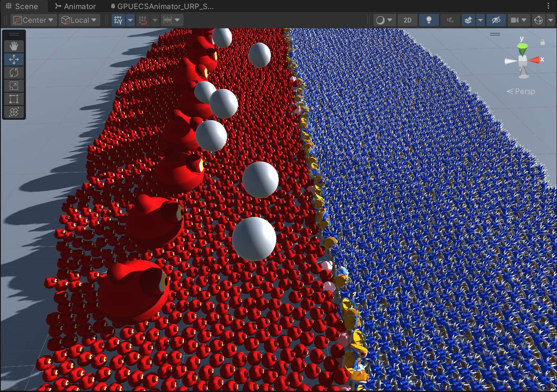Select the Rect tool
This screenshot has height=392, width=557.
point(14,99)
